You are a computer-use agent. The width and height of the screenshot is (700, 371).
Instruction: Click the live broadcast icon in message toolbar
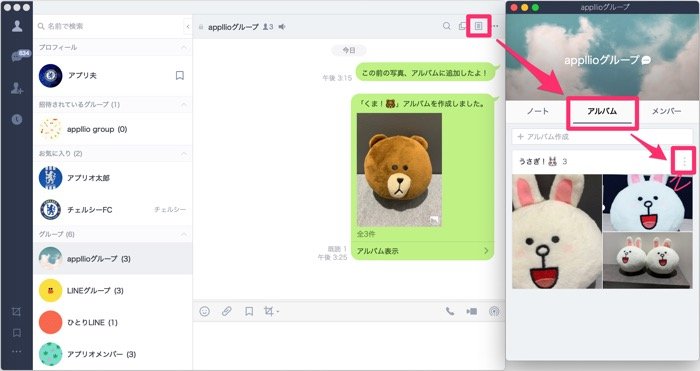pos(494,311)
